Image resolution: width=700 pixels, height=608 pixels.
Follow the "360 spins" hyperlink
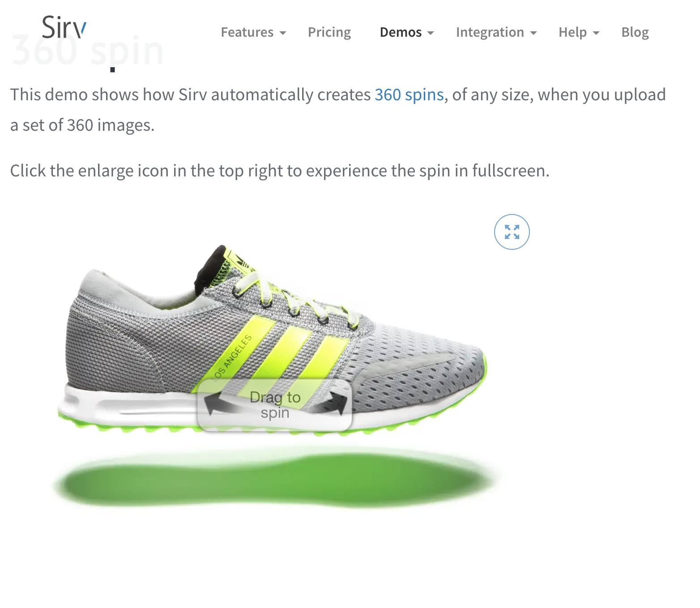(409, 95)
